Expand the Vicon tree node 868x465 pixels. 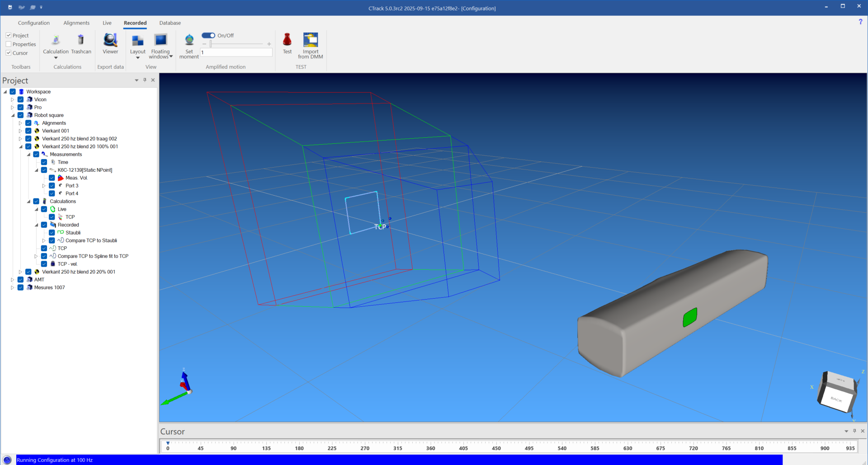[x=13, y=99]
